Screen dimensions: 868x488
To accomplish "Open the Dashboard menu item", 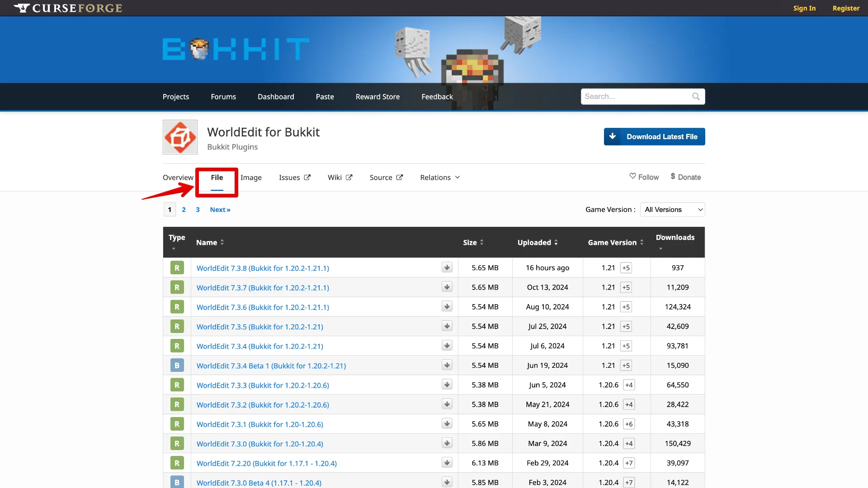I will click(276, 97).
